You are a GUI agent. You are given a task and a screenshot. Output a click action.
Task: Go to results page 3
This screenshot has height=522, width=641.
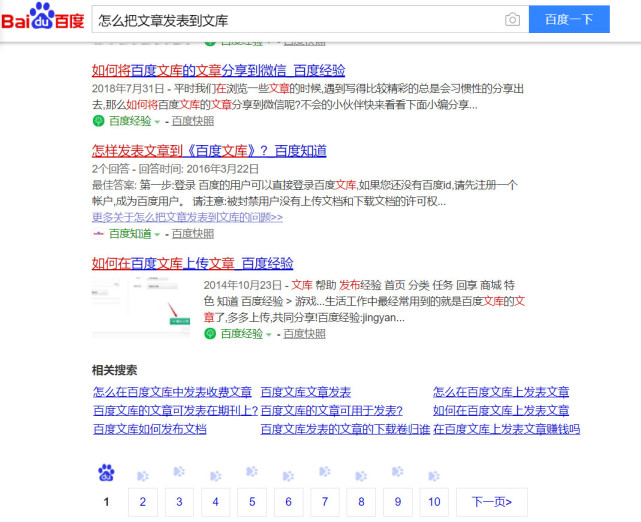(x=179, y=502)
